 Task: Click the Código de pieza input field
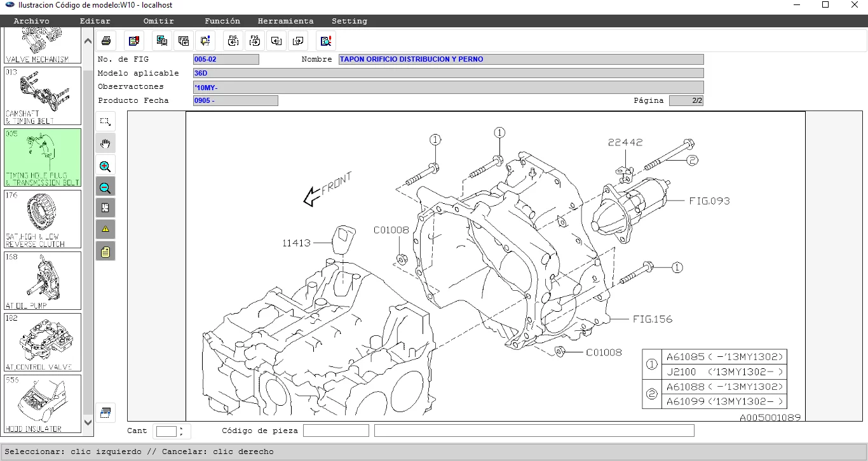coord(336,431)
